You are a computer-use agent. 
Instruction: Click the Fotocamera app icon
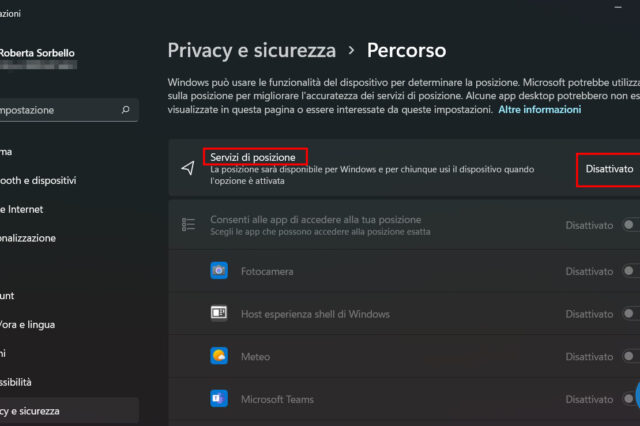[219, 271]
